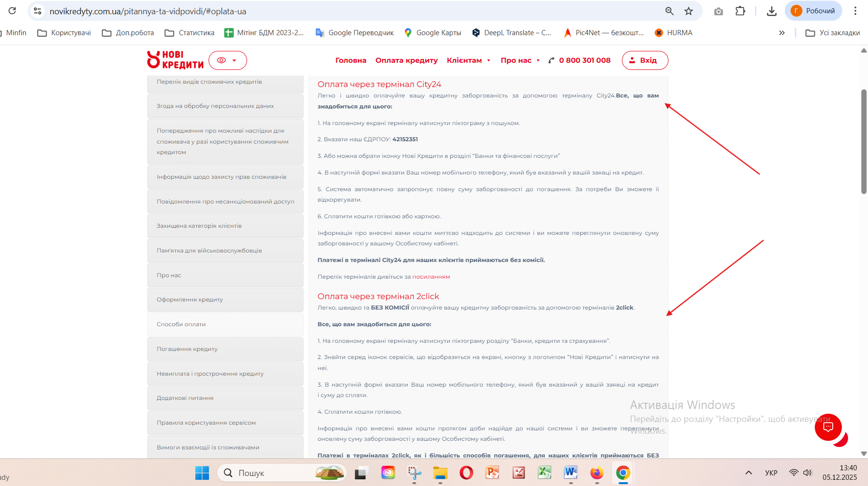Show hidden system tray icons
The height and width of the screenshot is (486, 868).
click(748, 473)
